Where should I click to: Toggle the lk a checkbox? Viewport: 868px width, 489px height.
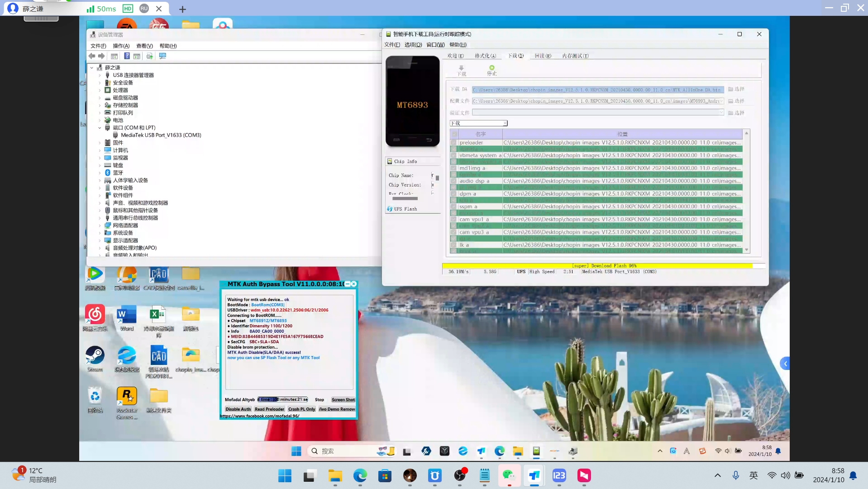click(454, 245)
